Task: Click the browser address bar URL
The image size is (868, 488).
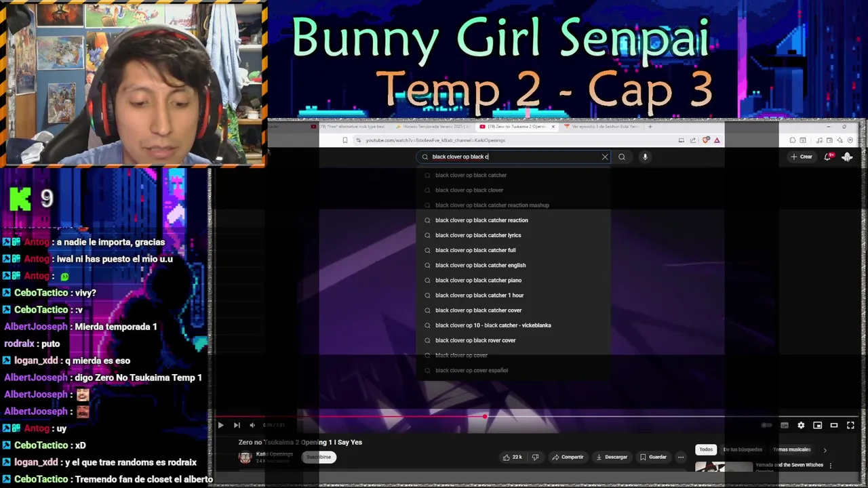Action: [x=435, y=140]
